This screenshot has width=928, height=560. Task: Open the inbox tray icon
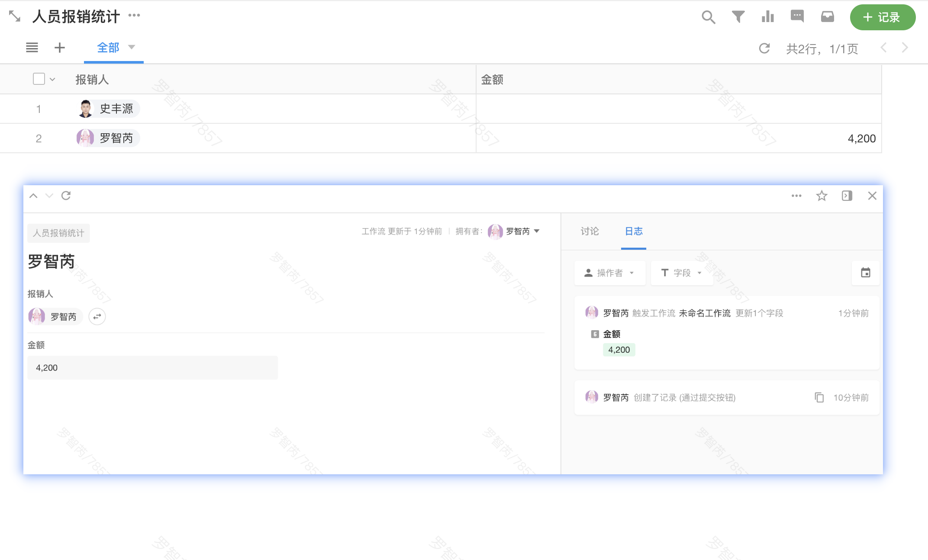tap(827, 17)
